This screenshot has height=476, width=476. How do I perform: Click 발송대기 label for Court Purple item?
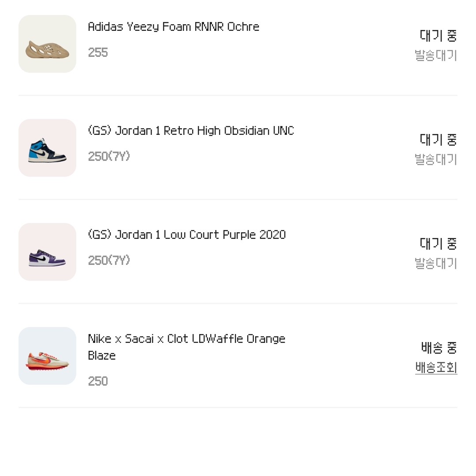(436, 263)
